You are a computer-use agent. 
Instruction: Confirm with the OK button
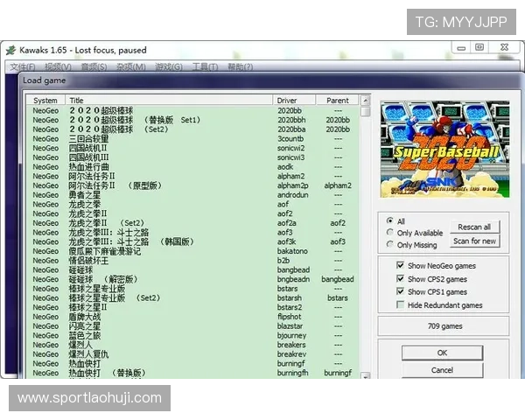442,353
